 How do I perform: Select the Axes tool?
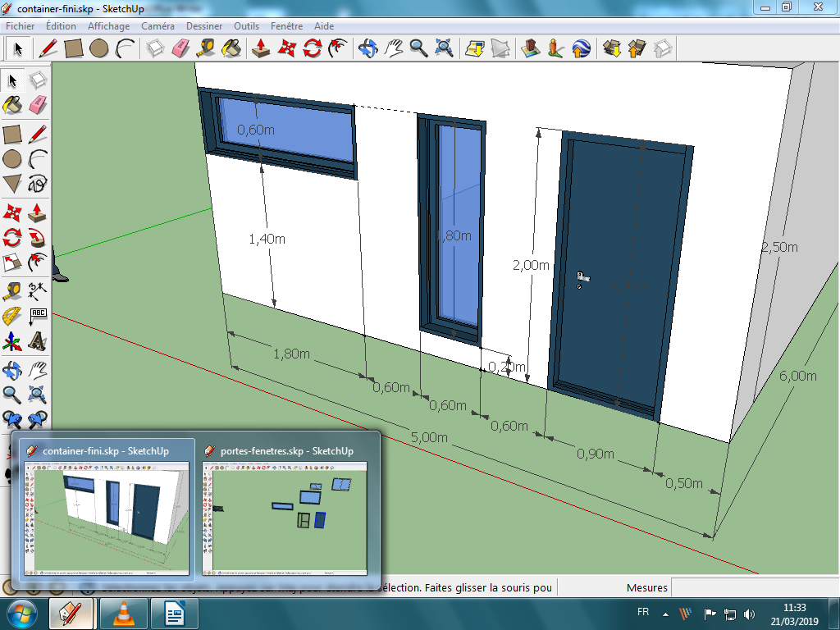(12, 340)
